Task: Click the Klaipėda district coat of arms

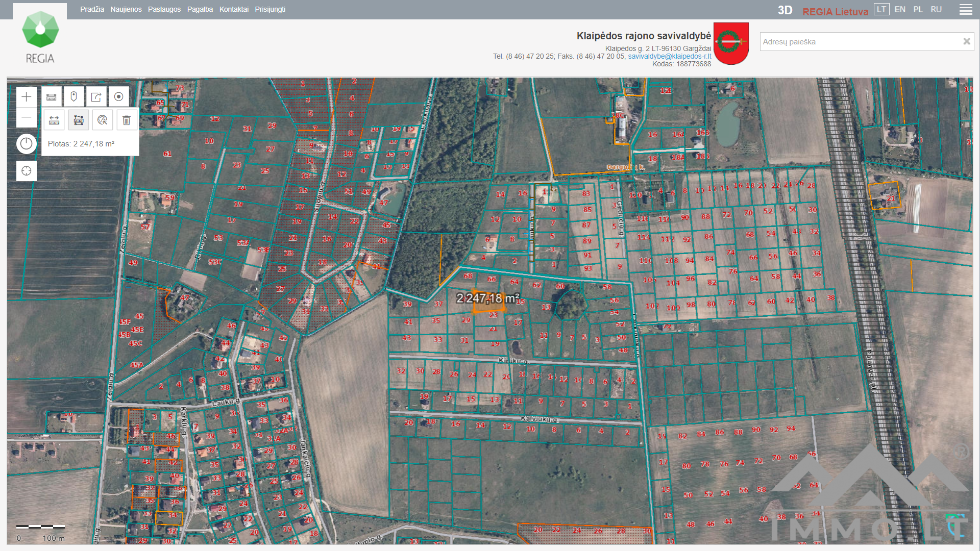Action: click(x=731, y=43)
